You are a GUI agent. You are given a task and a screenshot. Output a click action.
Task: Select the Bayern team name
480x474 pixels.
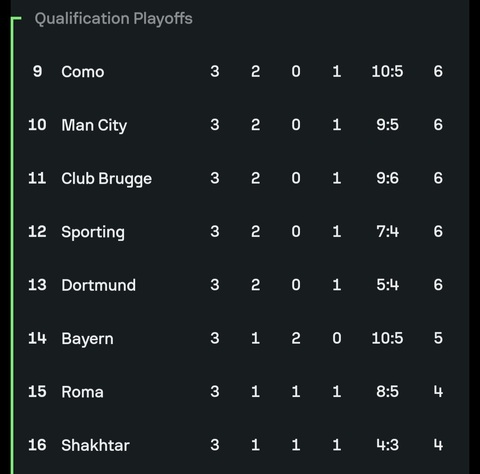[87, 339]
